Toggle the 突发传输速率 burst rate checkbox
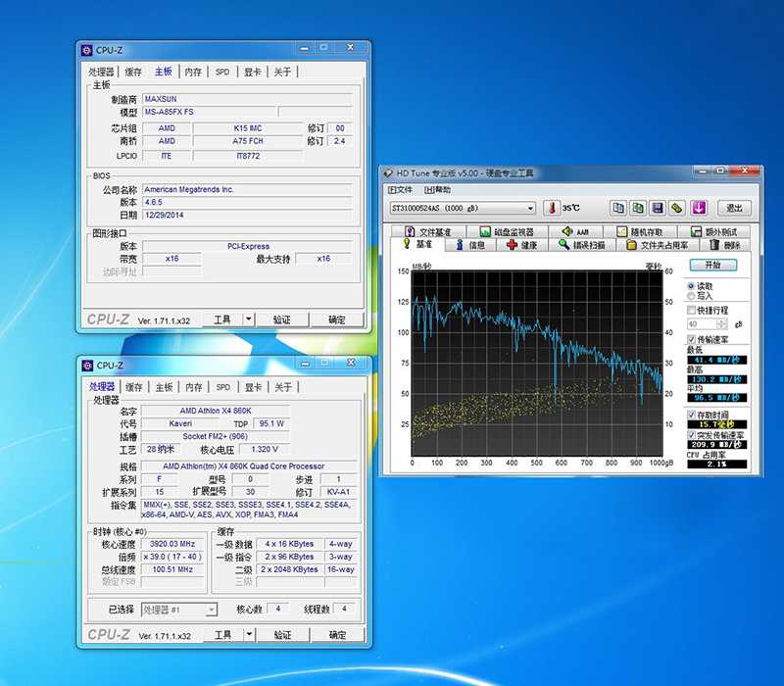 point(692,435)
